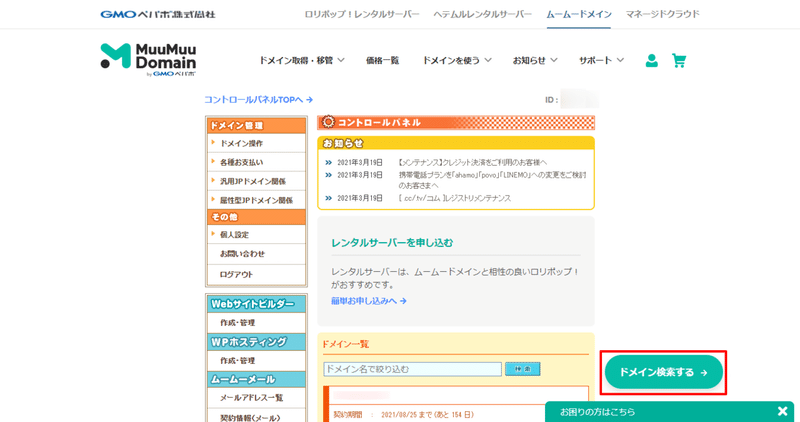800x422 pixels.
Task: Open 契約情報(メール) in sidebar
Action: tap(256, 417)
